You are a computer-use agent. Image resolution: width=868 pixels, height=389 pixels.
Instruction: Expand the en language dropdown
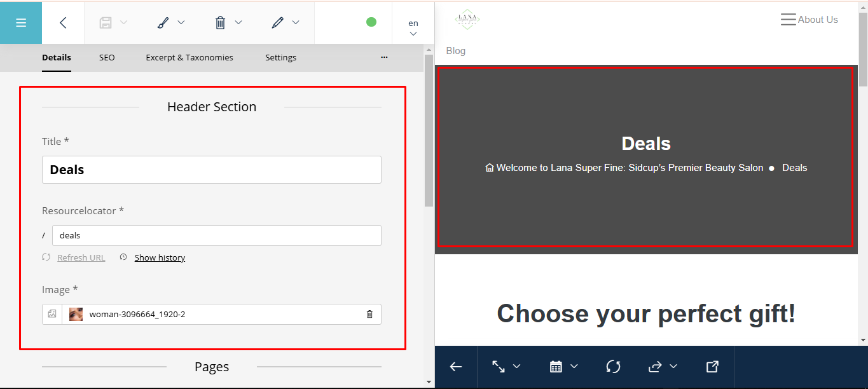coord(413,28)
